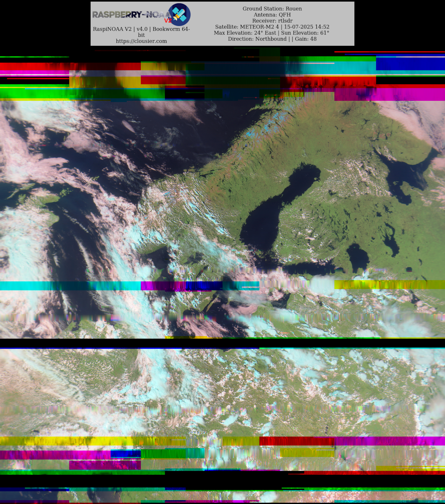
Task: Click the 'RaspiNOAA V2 | v4.0 | Bookworm 64-bit' text
Action: (141, 32)
